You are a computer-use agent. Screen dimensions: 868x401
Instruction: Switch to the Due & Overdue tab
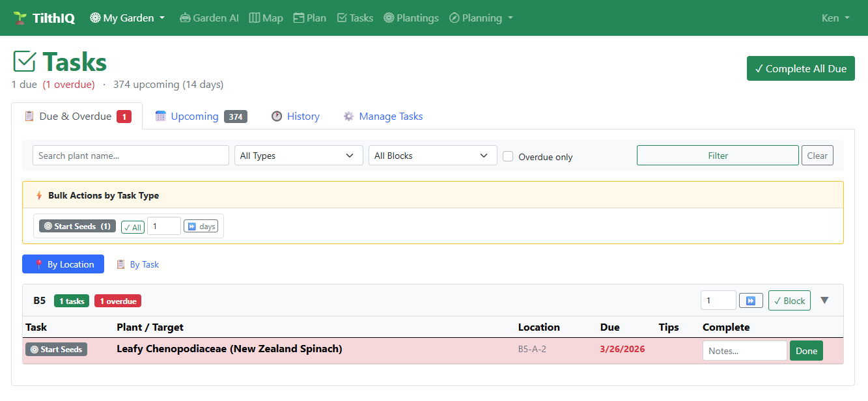[77, 116]
